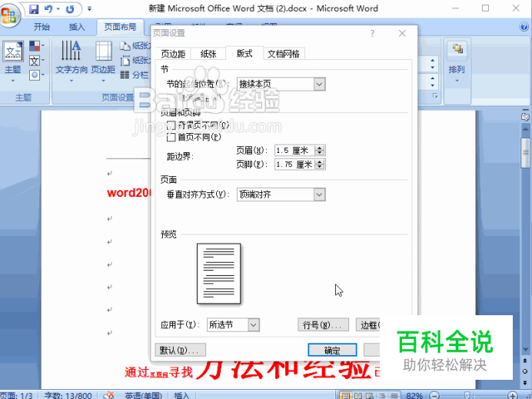Redo with the quick access toolbar icon

click(70, 8)
